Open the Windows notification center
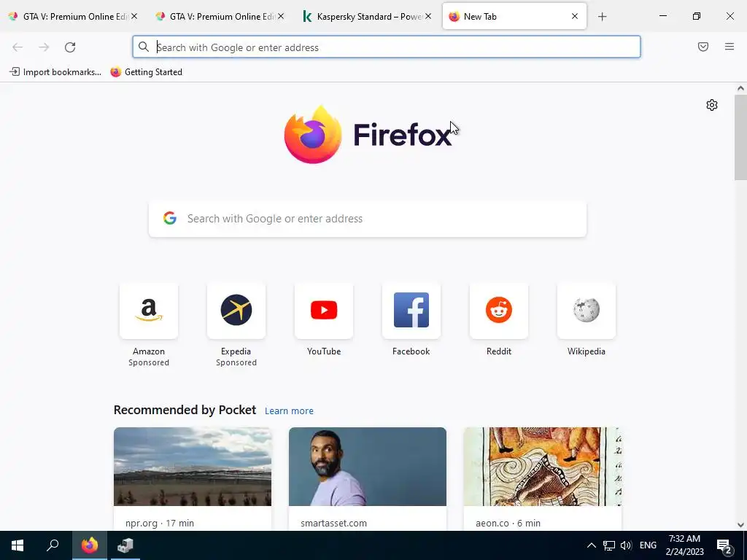Viewport: 747px width, 560px height. pyautogui.click(x=724, y=545)
